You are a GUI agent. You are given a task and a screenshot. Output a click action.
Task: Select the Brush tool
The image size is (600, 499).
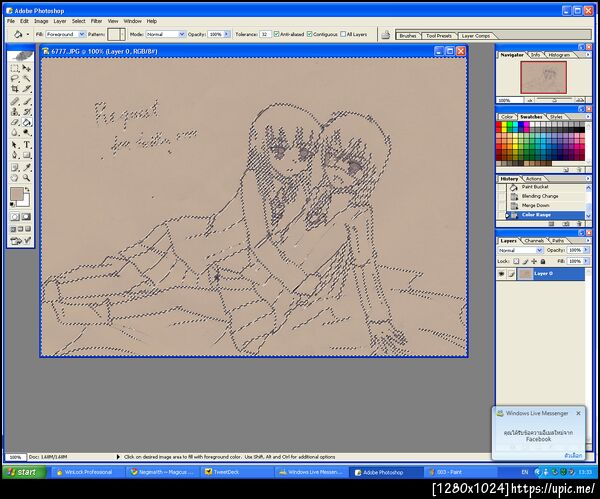(26, 102)
